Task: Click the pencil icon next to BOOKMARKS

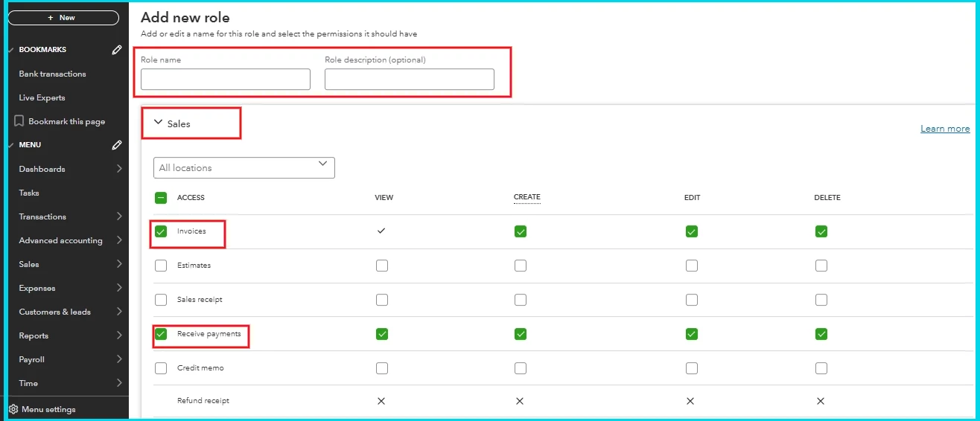Action: pos(117,50)
